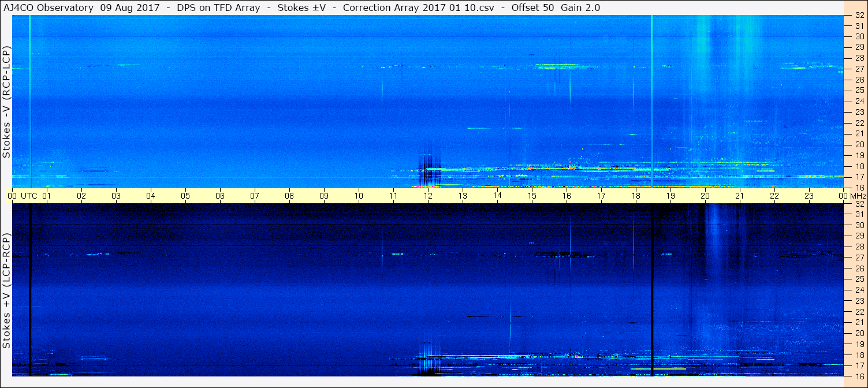868x388 pixels.
Task: Select the 15 hour marker on time axis
Action: pos(532,196)
